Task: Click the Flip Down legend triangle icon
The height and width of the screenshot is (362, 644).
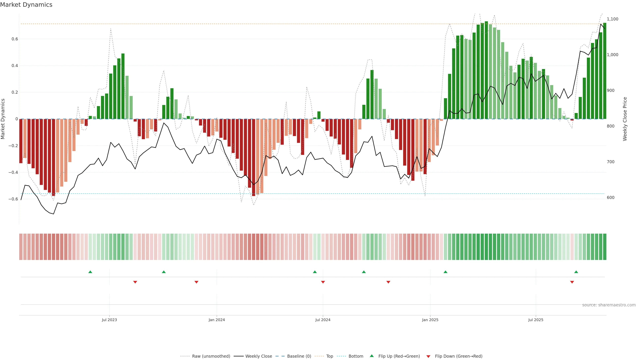Action: tap(428, 356)
